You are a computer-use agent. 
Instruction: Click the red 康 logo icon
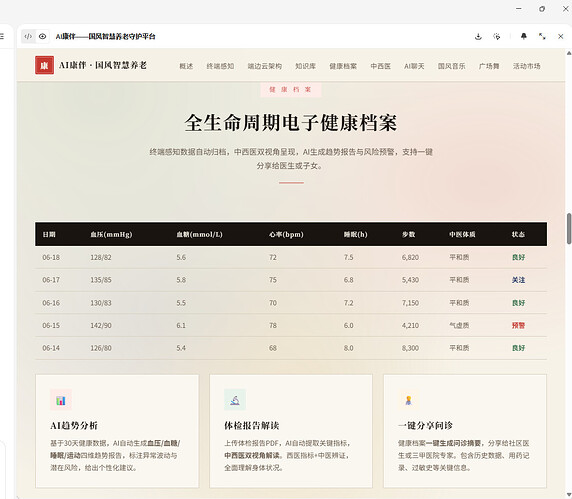point(45,65)
